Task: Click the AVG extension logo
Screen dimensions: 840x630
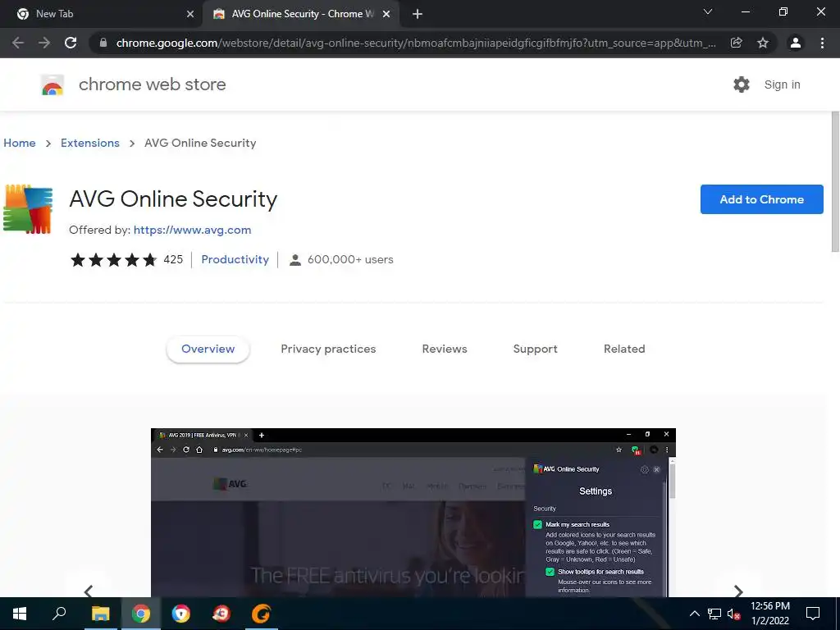Action: coord(28,209)
